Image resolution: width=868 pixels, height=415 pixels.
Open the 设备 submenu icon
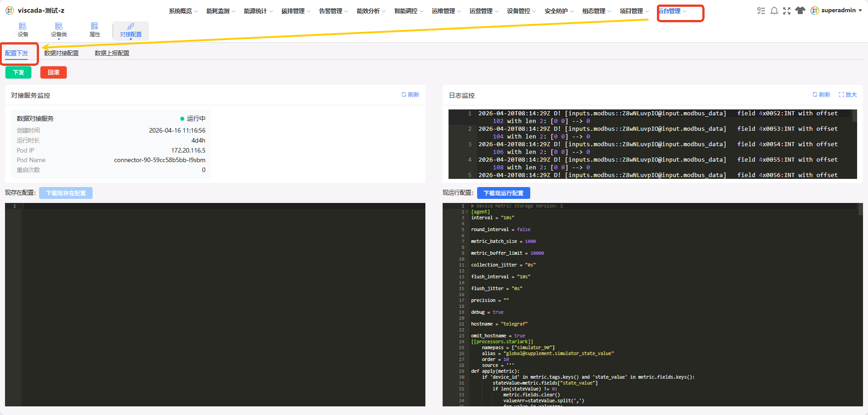(23, 26)
